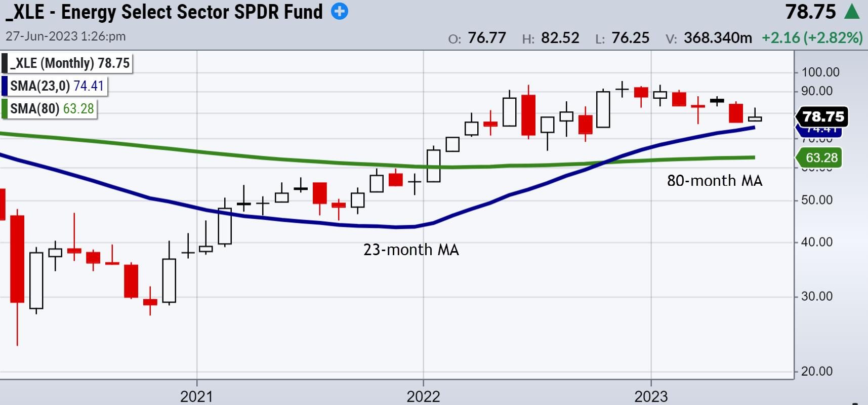Select the _XLE (Monthly) 78.75 legend label
Viewport: 868px width, 405px height.
(x=70, y=63)
